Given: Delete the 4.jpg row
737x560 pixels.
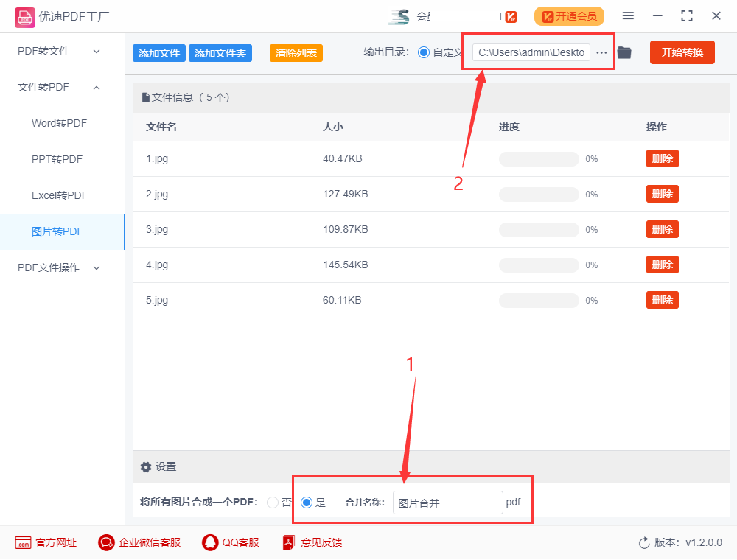Looking at the screenshot, I should [x=663, y=265].
